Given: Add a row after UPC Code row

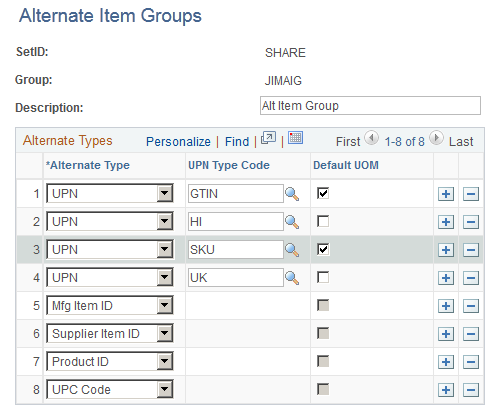Looking at the screenshot, I should [446, 390].
